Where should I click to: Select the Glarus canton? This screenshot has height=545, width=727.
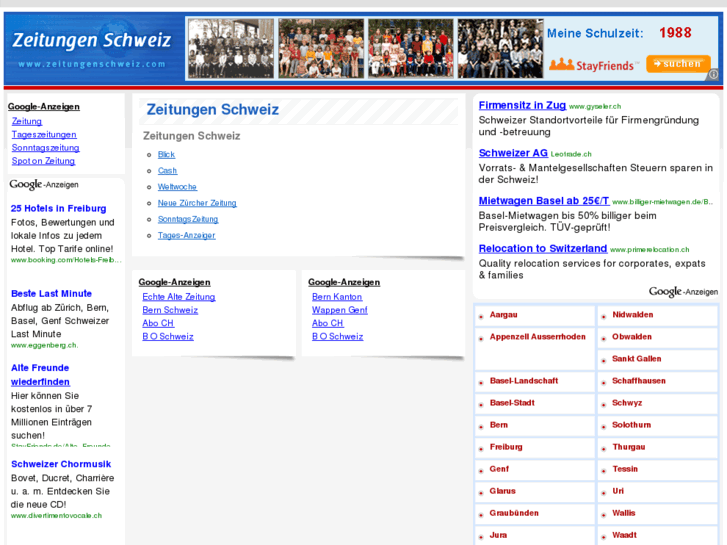pyautogui.click(x=502, y=491)
